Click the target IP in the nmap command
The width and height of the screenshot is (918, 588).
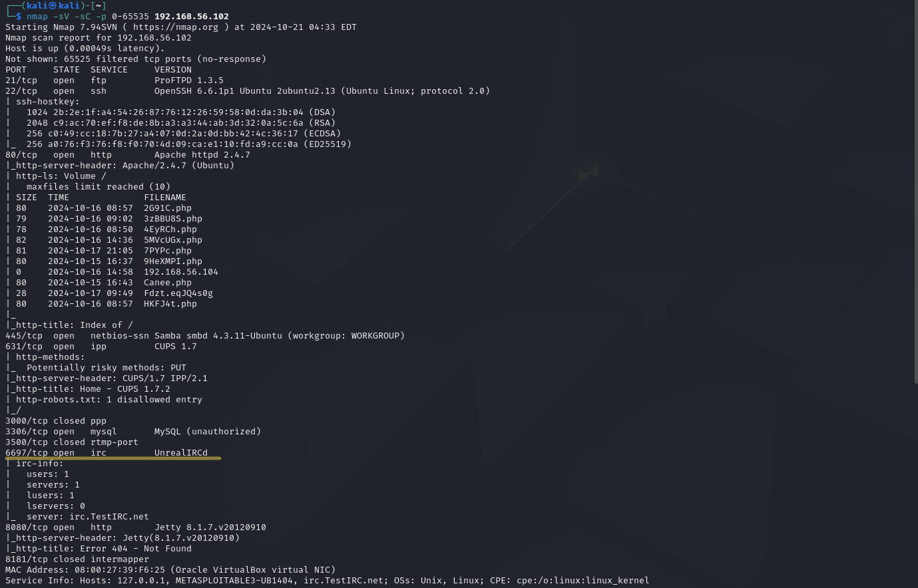point(192,17)
